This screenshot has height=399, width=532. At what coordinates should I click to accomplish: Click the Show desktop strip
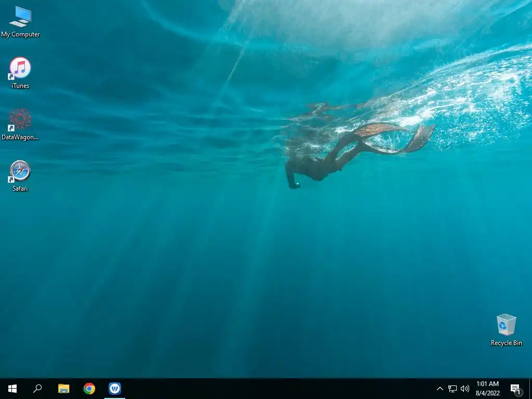pyautogui.click(x=530, y=389)
